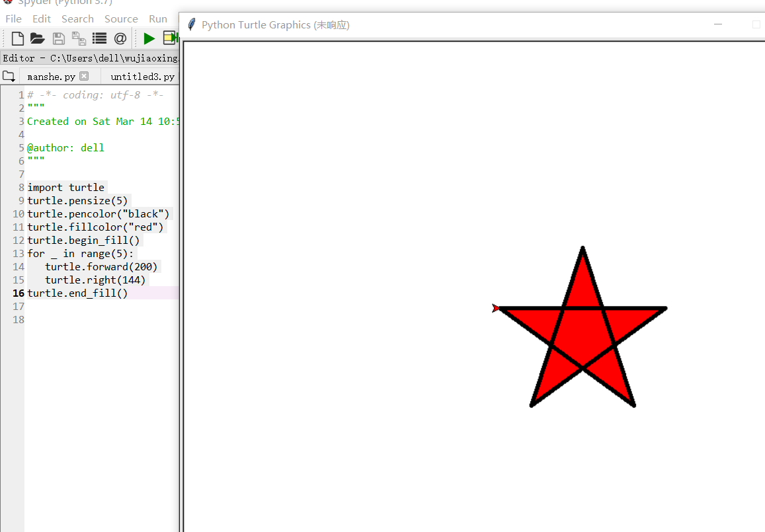Viewport: 765px width, 532px height.
Task: Click the line 'turtle.fillcolor("red")'
Action: 95,227
